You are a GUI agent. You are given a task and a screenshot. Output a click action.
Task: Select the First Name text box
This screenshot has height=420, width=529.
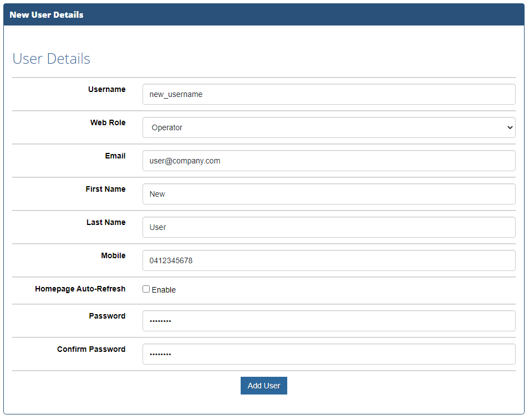329,194
